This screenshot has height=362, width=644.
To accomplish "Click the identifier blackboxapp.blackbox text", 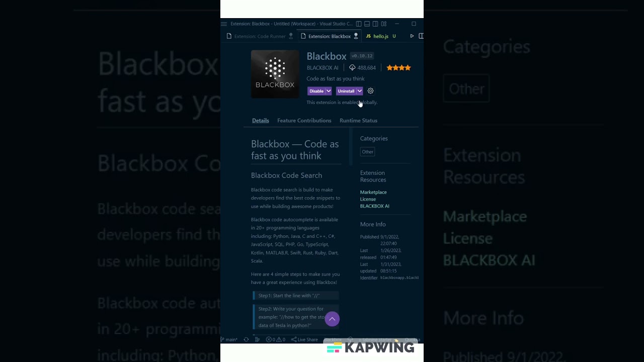I will [399, 278].
